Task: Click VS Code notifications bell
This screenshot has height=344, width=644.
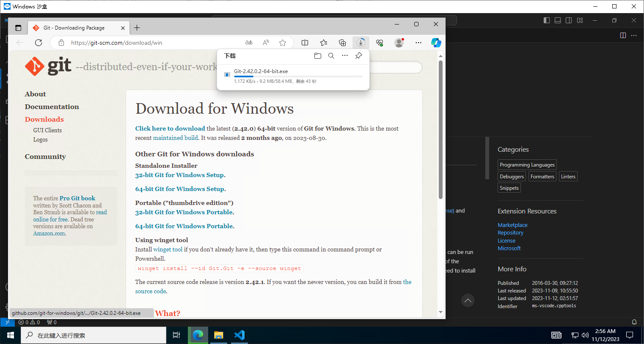Action: click(634, 322)
